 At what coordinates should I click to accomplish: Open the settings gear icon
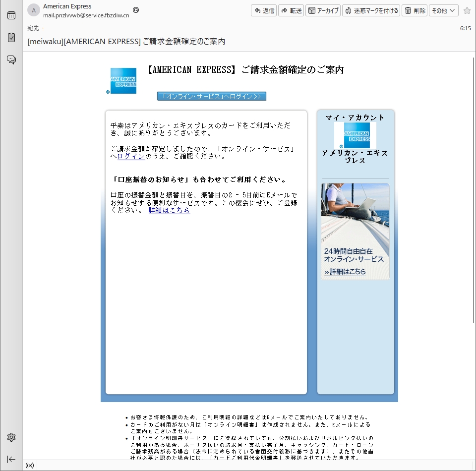click(11, 437)
